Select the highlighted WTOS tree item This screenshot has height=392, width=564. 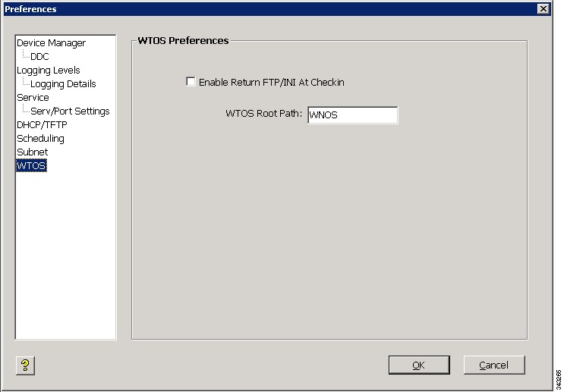pyautogui.click(x=31, y=165)
